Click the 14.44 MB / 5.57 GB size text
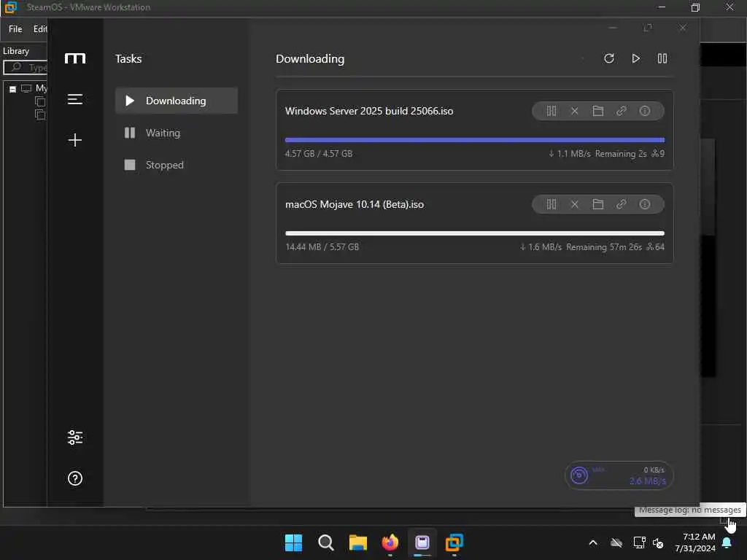The height and width of the screenshot is (560, 747). (x=322, y=247)
